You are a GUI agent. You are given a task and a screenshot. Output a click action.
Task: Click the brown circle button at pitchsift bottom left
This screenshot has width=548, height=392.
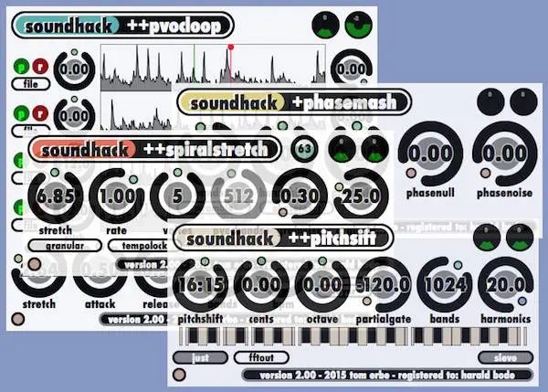click(179, 375)
